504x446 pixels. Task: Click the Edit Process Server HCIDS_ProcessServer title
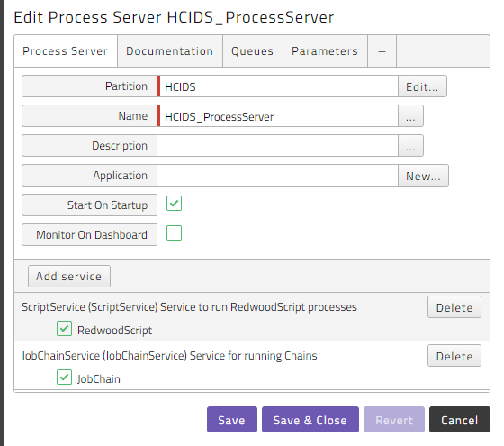point(174,17)
